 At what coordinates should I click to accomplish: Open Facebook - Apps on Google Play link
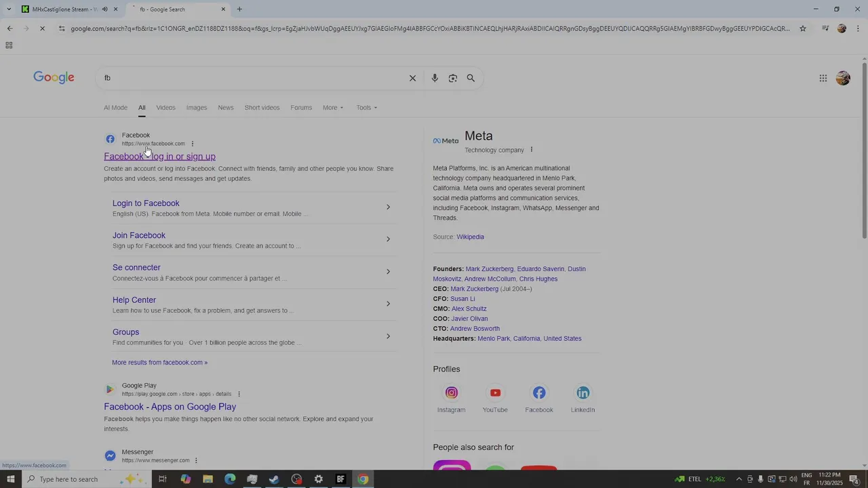[170, 407]
